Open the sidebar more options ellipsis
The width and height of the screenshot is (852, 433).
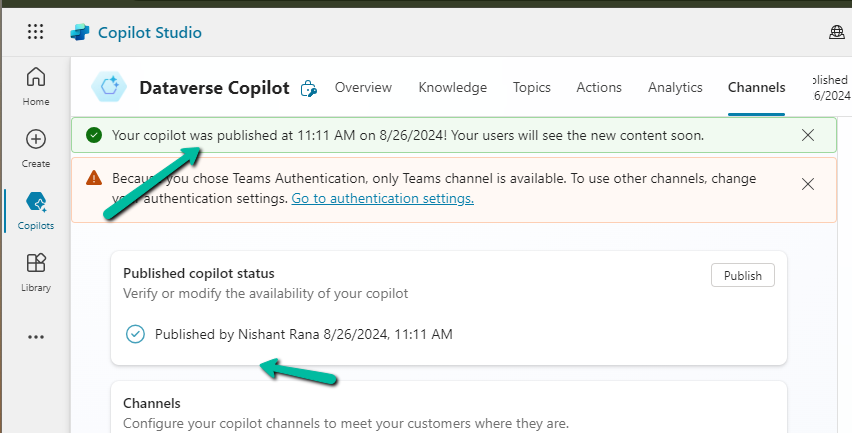pos(36,337)
